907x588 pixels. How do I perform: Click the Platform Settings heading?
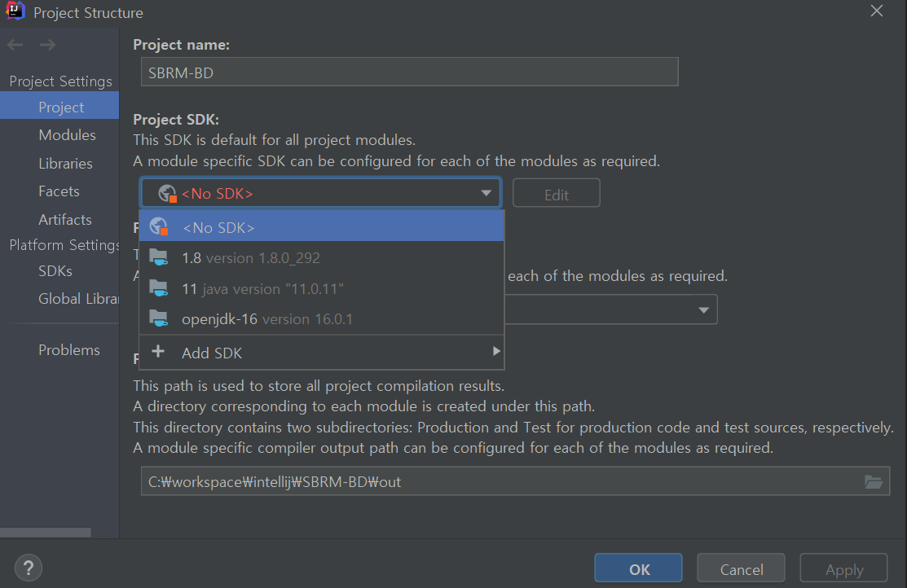coord(64,245)
